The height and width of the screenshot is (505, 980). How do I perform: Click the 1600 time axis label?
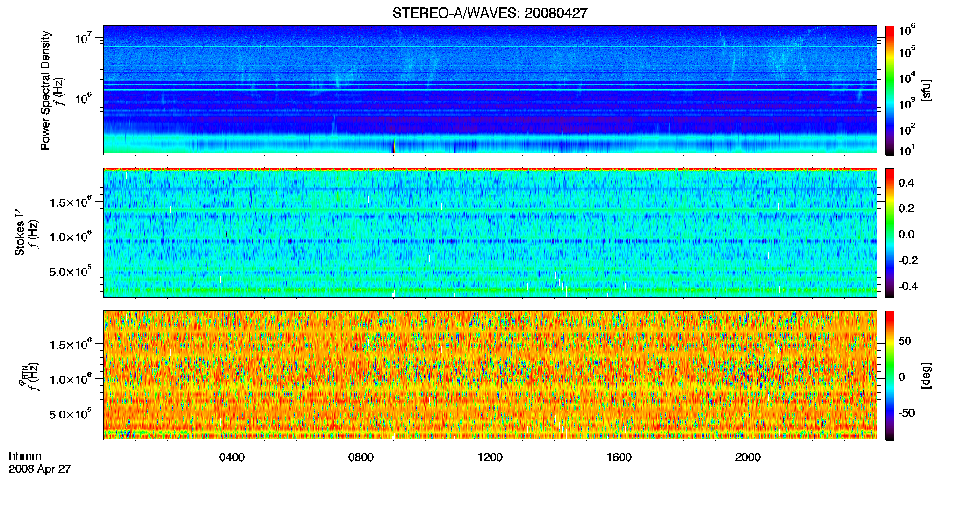(619, 457)
